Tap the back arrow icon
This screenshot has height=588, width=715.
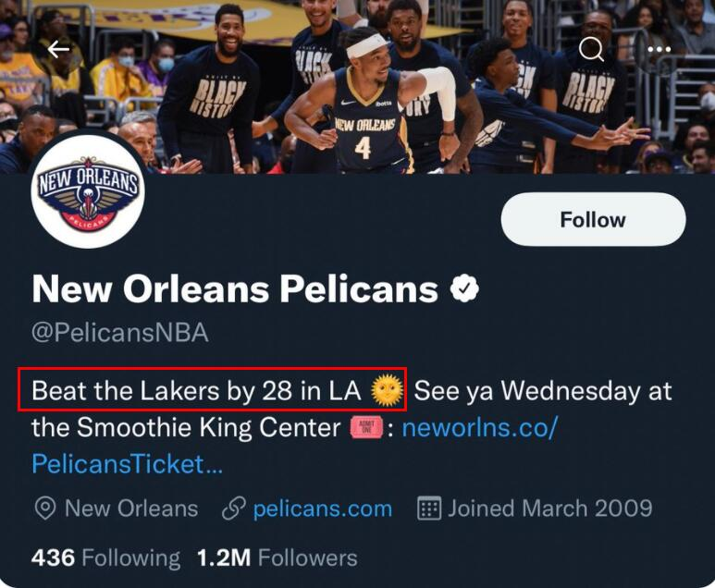pos(59,50)
